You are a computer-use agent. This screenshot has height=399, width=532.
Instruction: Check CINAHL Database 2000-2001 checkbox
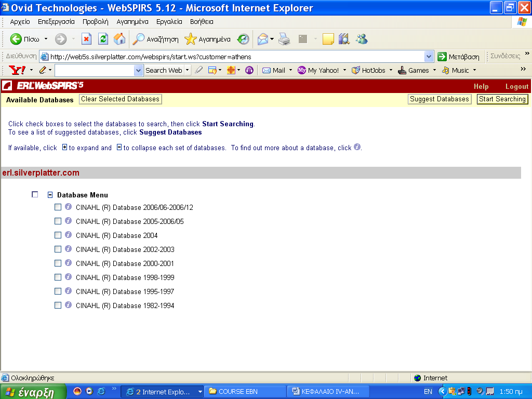pos(58,263)
